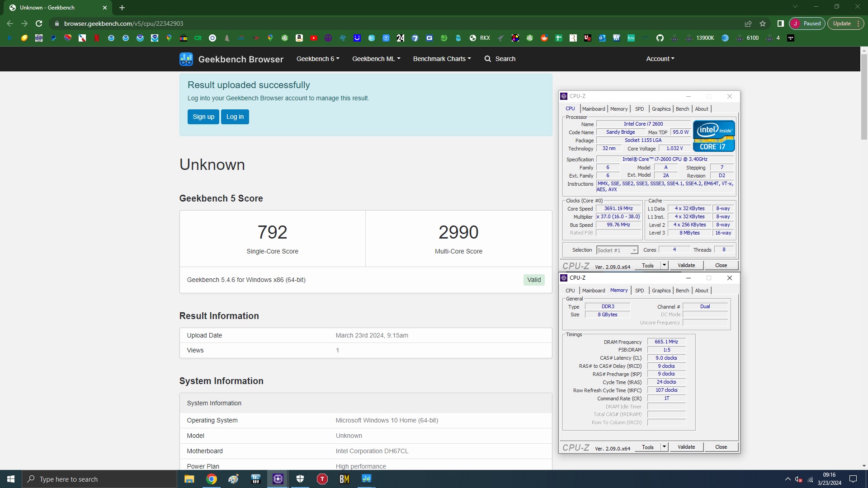Viewport: 868px width, 488px height.
Task: Open the GitHub bookmark icon
Action: click(660, 38)
